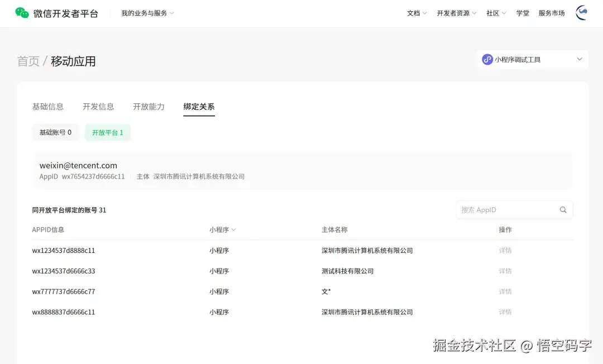Select the 基础账号 0 filter
Screen dimensions: 603x364
click(55, 132)
